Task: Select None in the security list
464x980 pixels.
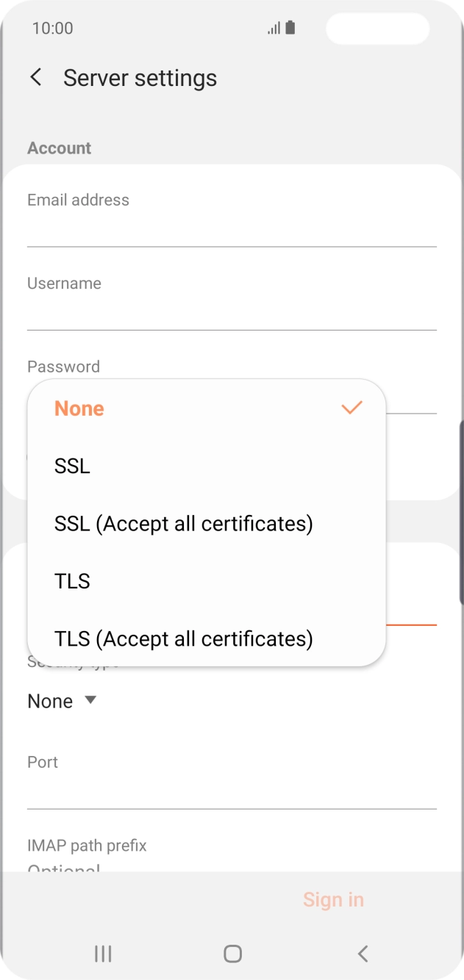Action: tap(78, 408)
